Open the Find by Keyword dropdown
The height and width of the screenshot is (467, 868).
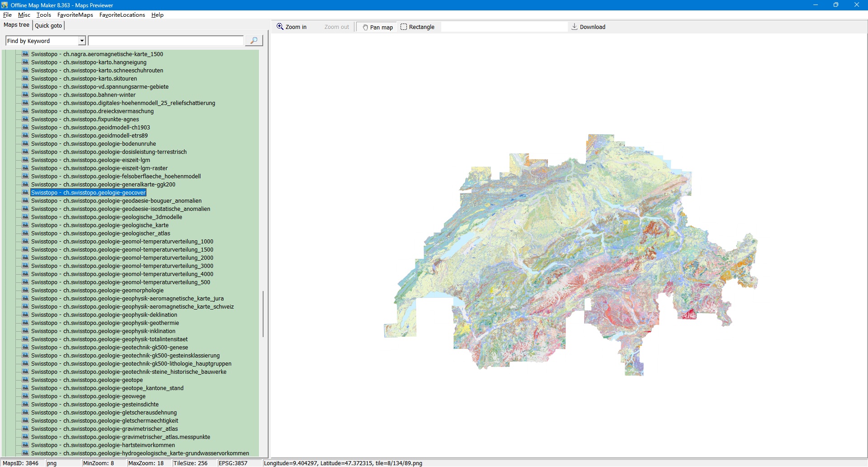point(82,41)
